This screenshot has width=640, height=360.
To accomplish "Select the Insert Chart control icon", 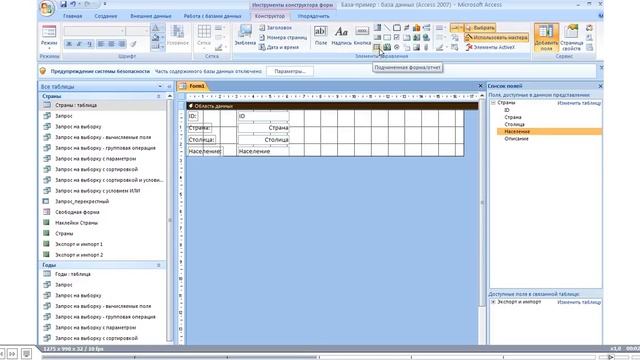I will [x=416, y=28].
